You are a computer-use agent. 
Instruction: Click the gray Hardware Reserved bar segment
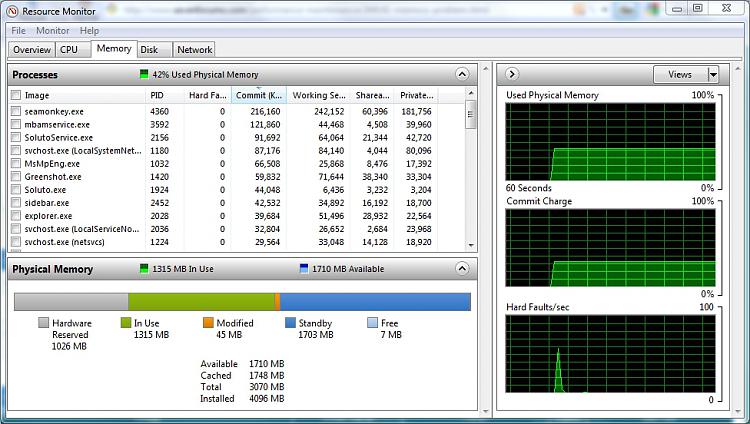click(x=71, y=302)
